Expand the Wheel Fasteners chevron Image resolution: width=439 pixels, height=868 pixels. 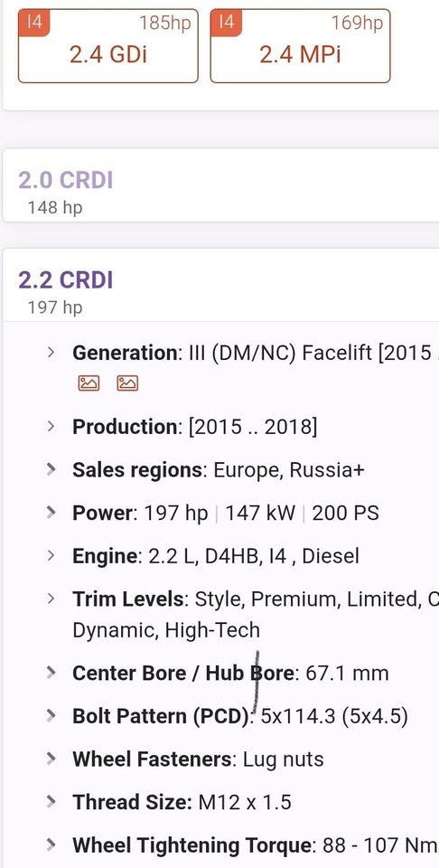[51, 759]
